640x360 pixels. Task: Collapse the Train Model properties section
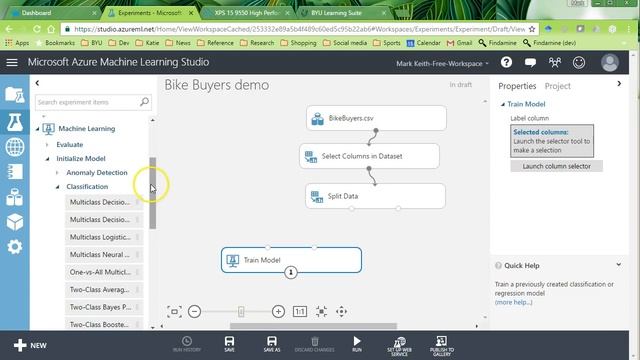(x=503, y=104)
